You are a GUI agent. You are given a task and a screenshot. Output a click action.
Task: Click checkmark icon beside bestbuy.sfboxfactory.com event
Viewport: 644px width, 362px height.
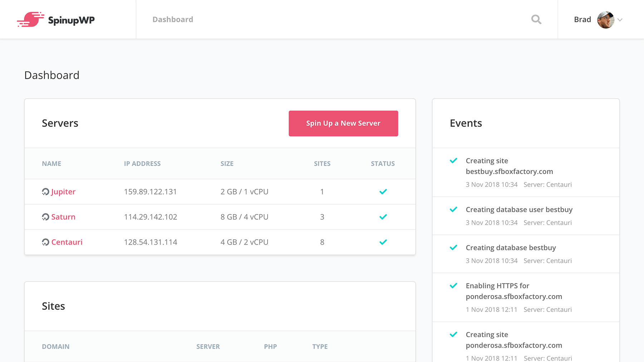pos(453,161)
